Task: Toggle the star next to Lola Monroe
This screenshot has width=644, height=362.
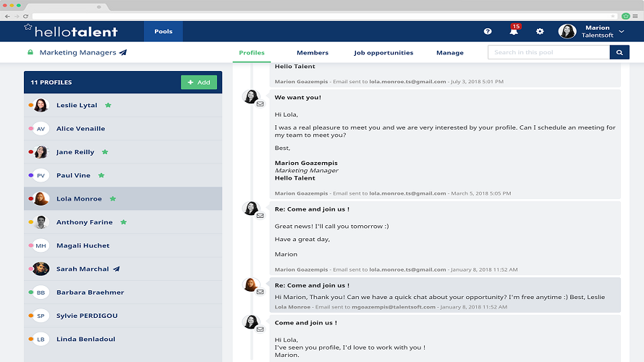Action: coord(113,199)
